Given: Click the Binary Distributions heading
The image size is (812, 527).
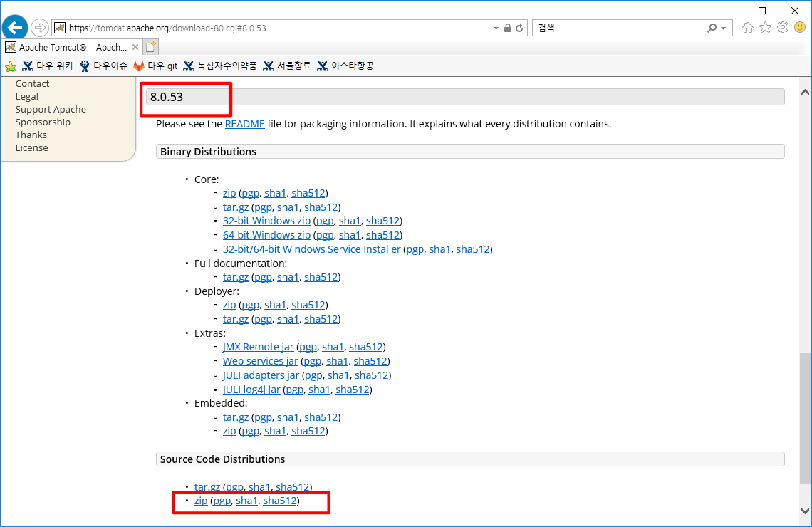Looking at the screenshot, I should pyautogui.click(x=208, y=152).
